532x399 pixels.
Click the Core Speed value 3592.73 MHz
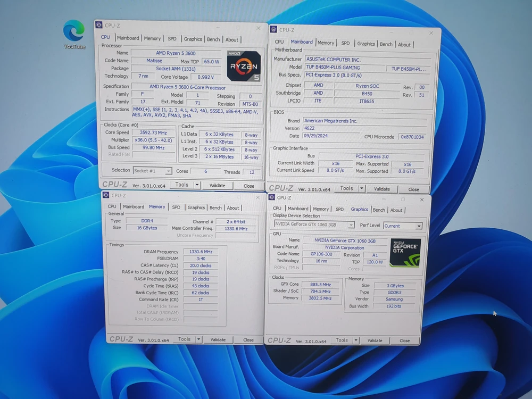pyautogui.click(x=153, y=132)
